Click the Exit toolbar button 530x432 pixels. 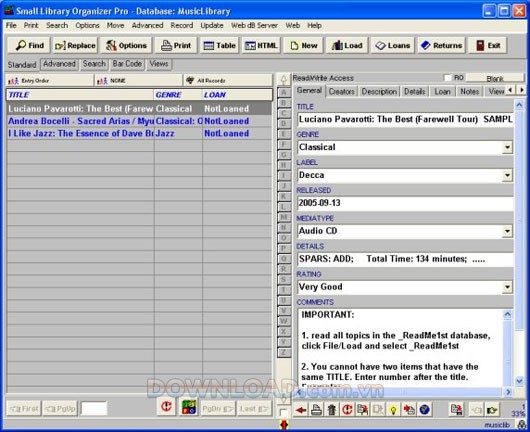[487, 45]
